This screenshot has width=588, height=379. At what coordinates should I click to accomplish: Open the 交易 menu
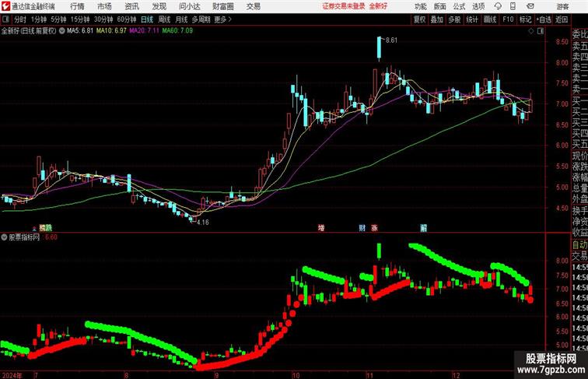[253, 6]
